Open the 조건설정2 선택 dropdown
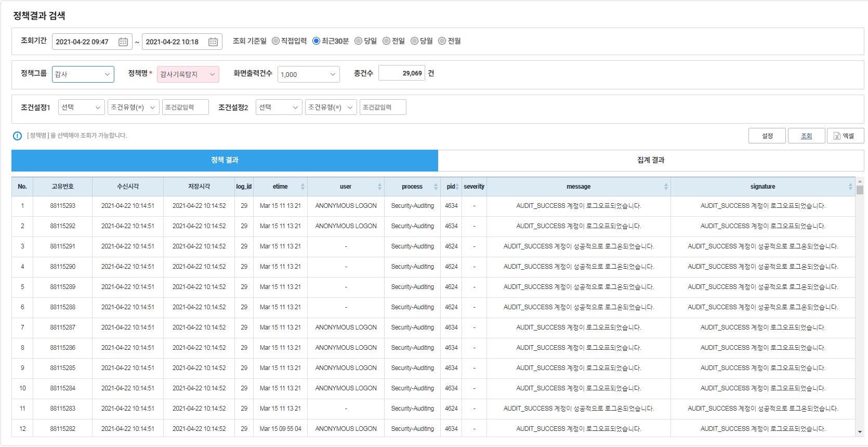This screenshot has width=868, height=447. pos(279,107)
